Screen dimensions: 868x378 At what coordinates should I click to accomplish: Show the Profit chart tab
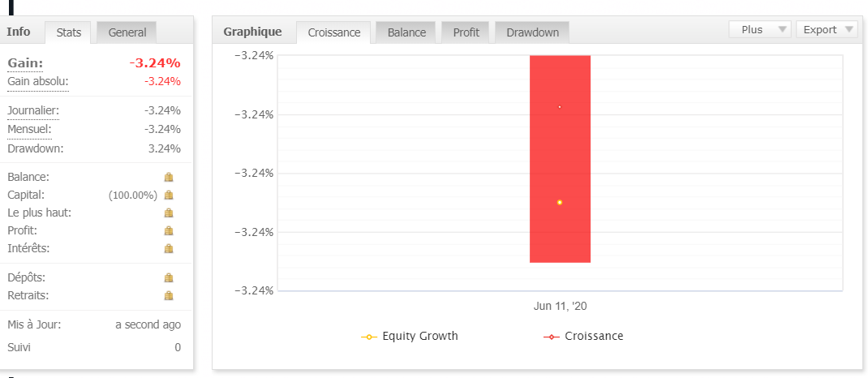466,32
